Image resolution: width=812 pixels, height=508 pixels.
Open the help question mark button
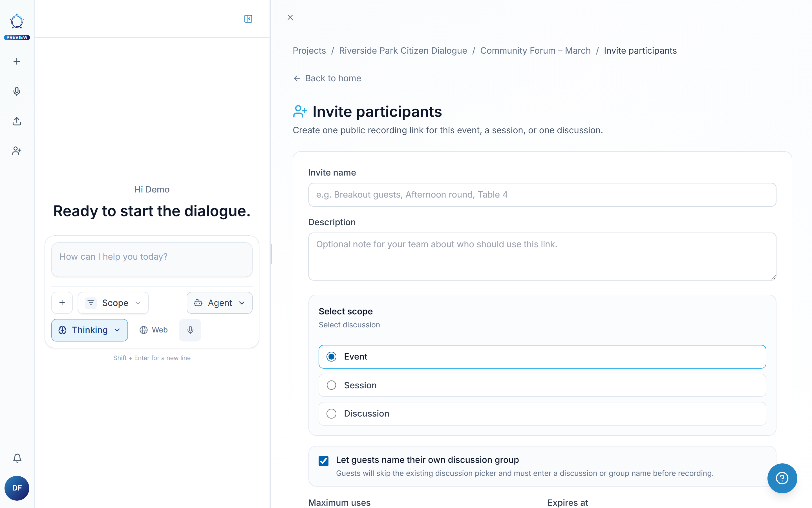coord(782,478)
